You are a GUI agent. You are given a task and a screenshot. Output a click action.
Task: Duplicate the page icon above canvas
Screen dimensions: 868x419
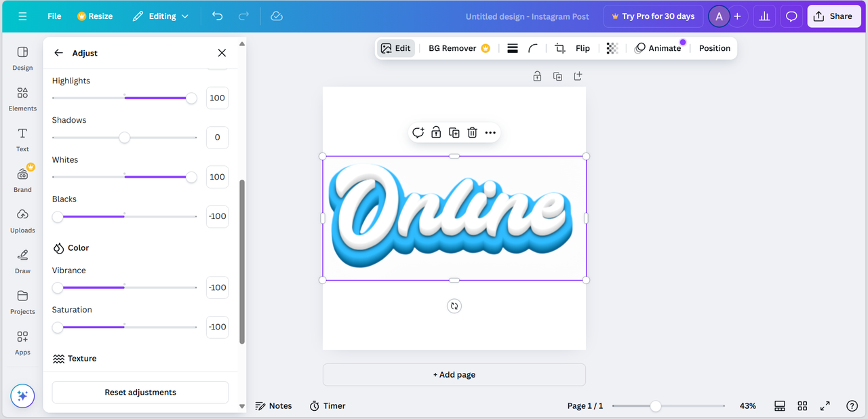557,77
